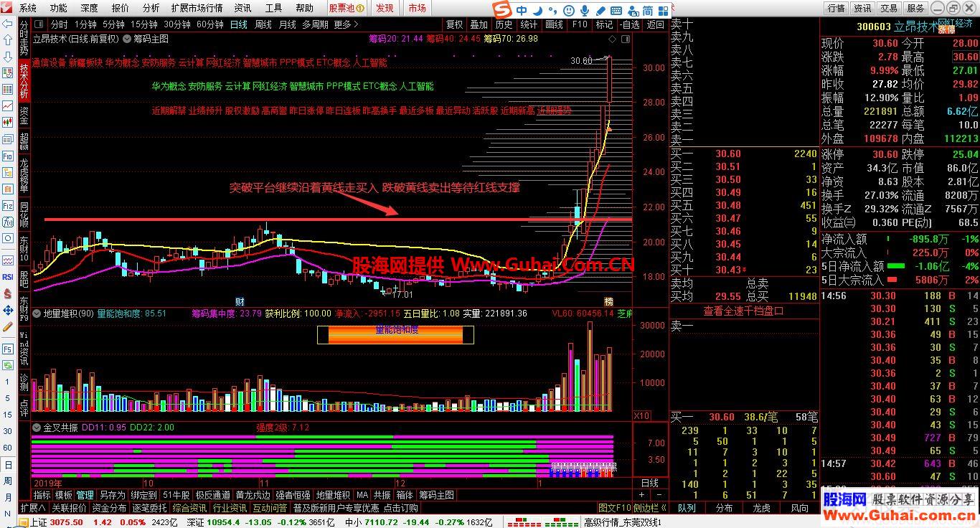
Task: Select the 5 minute period in left sidebar
Action: click(x=7, y=397)
